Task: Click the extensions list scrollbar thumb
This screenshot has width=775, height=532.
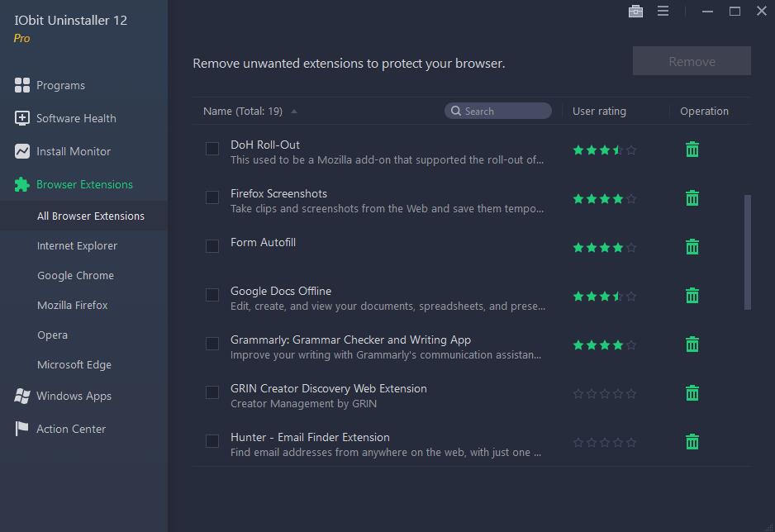Action: pyautogui.click(x=747, y=253)
